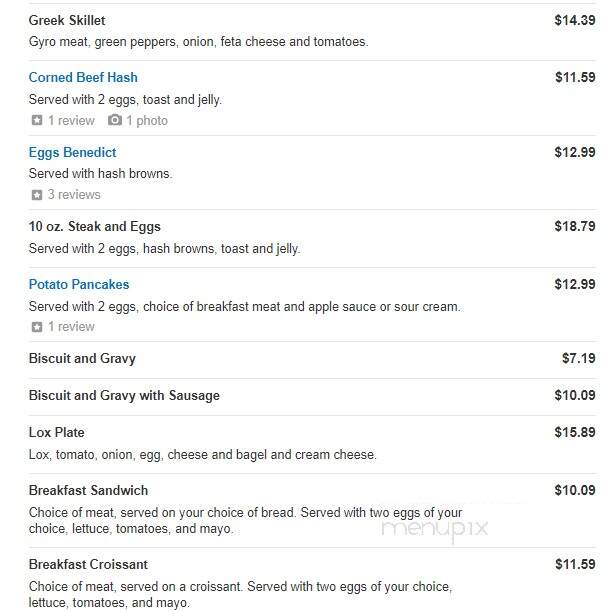Click the star icon beside Corned Beef Hash review
The image size is (614, 611).
pyautogui.click(x=37, y=120)
